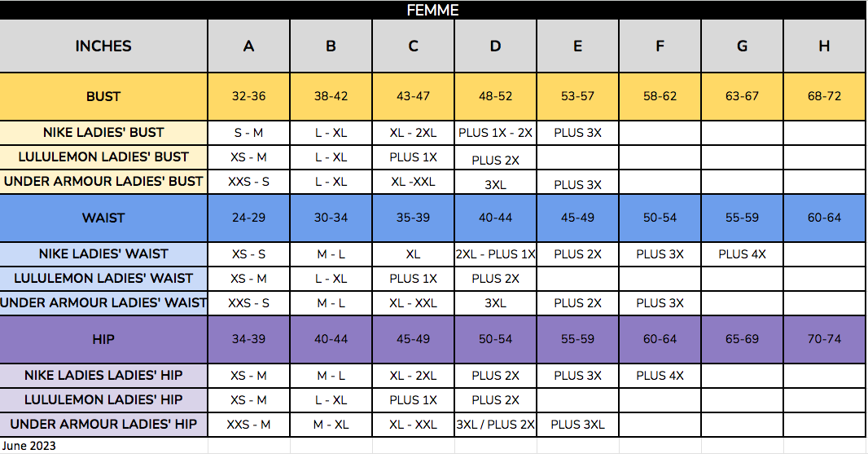The height and width of the screenshot is (454, 868).
Task: Click the 3XL / PLUS 2X cell
Action: [495, 425]
